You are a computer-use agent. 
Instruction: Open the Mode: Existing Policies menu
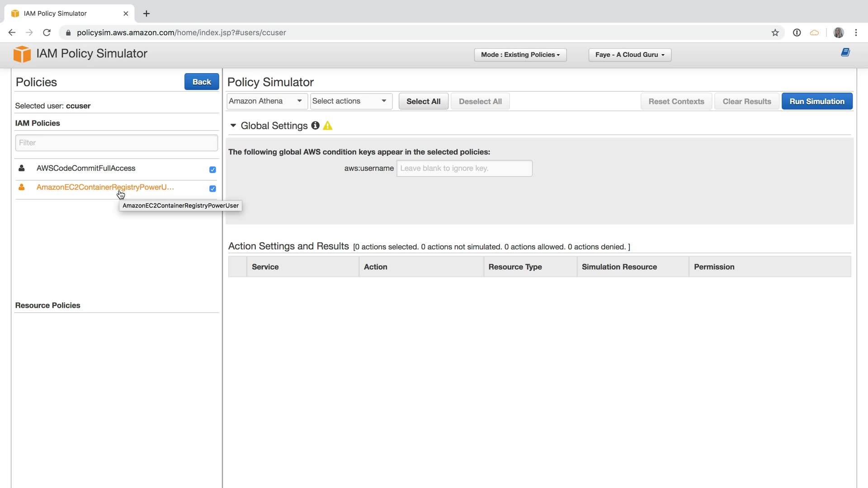coord(520,55)
